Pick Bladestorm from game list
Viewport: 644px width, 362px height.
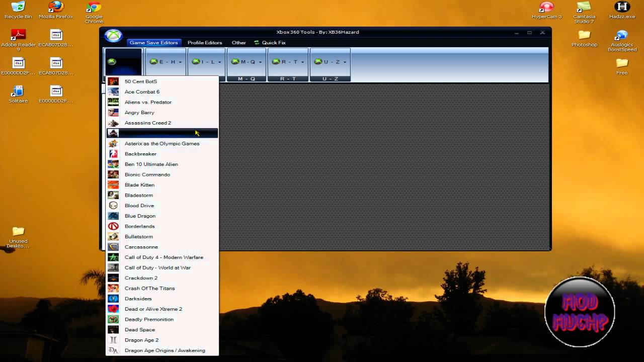pyautogui.click(x=162, y=195)
